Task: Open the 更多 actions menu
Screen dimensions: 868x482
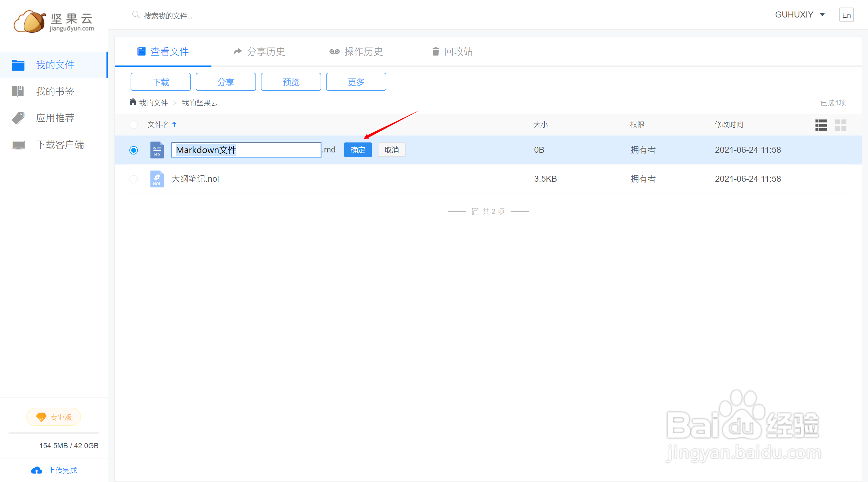Action: (356, 82)
